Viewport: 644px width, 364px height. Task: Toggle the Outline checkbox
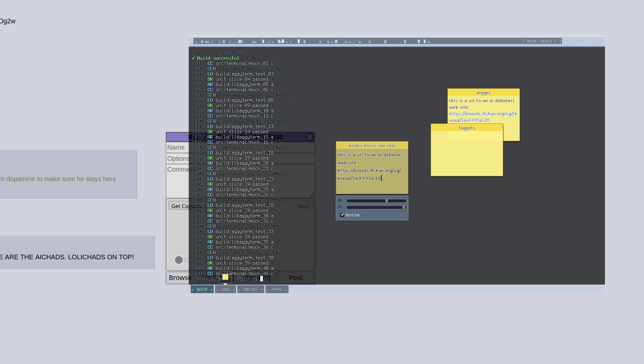pos(342,215)
